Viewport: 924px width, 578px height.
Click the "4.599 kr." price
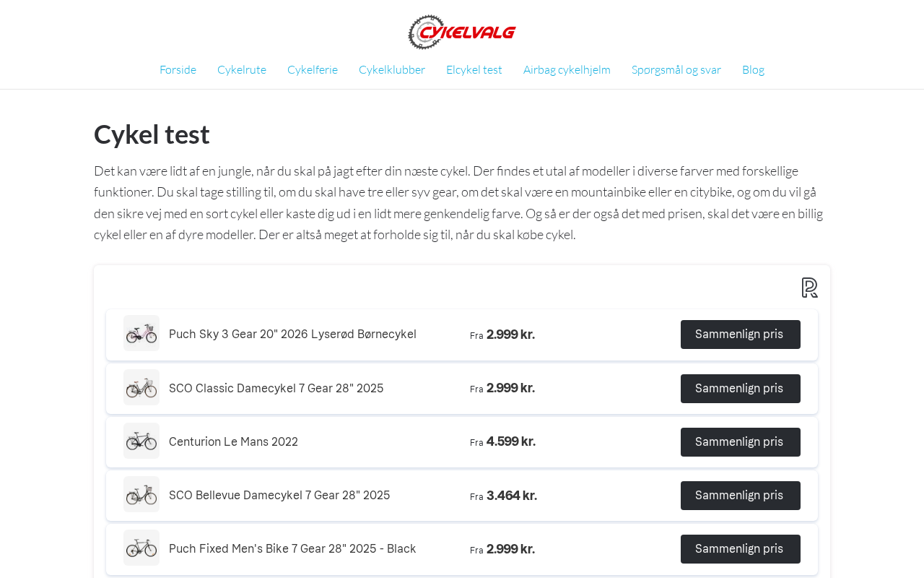[x=511, y=441]
